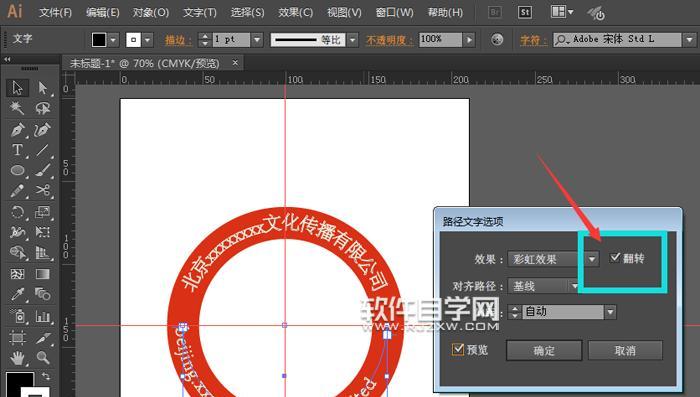This screenshot has width=700, height=397.
Task: Select the Hand tool
Action: pyautogui.click(x=17, y=357)
